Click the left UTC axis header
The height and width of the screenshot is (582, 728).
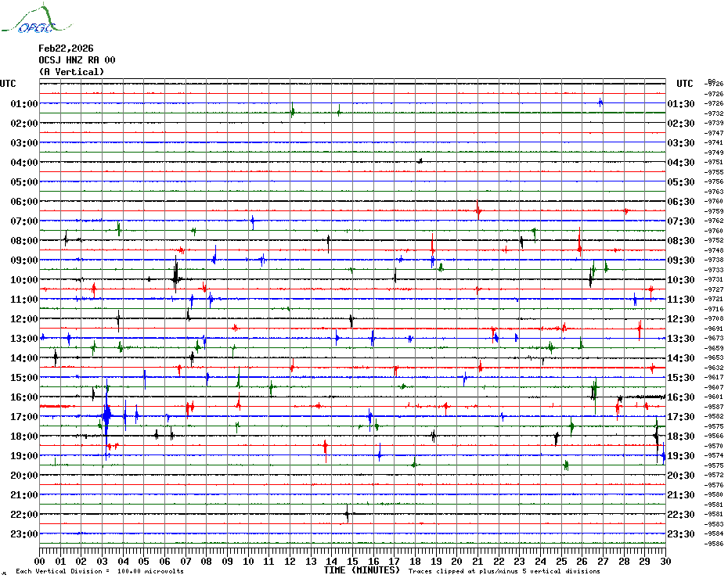pos(8,84)
